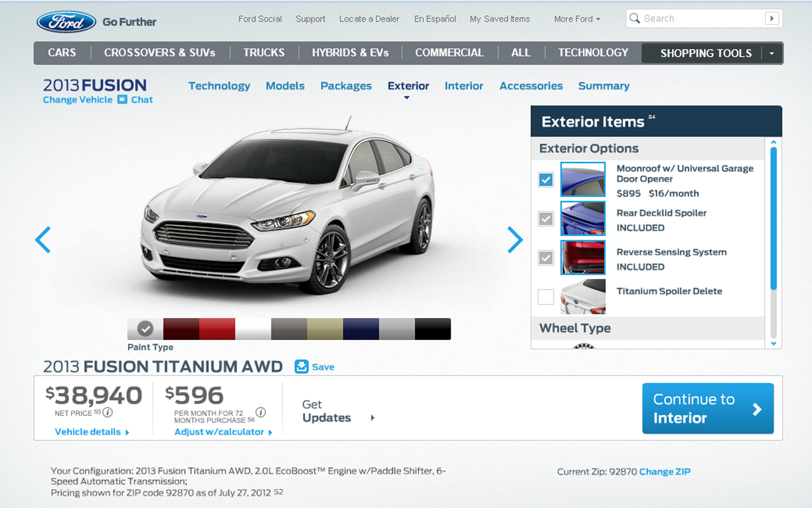Viewport: 812px width, 508px height.
Task: Click the Continue to Interior button
Action: pyautogui.click(x=708, y=408)
